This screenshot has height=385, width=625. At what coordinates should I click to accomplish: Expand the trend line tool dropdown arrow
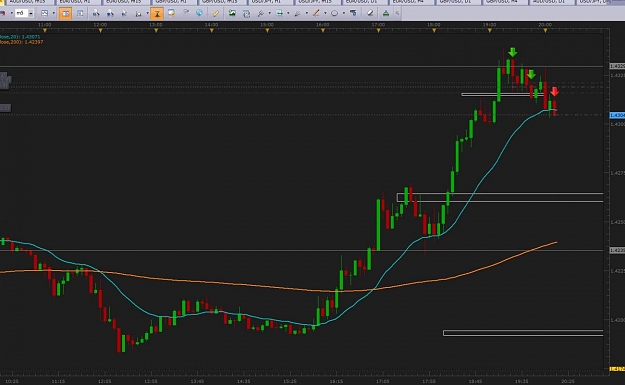[x=325, y=13]
